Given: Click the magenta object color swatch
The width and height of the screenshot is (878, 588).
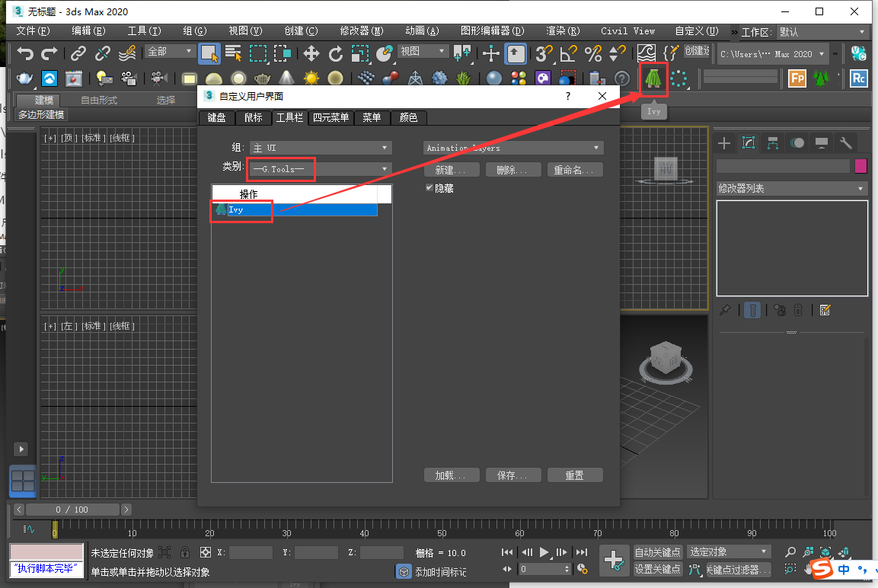Looking at the screenshot, I should click(x=860, y=166).
